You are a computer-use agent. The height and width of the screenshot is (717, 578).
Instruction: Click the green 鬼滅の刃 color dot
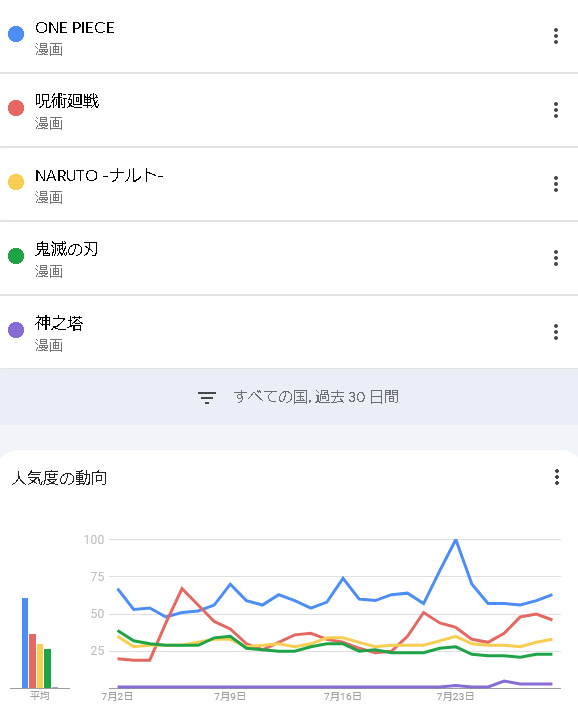point(16,256)
